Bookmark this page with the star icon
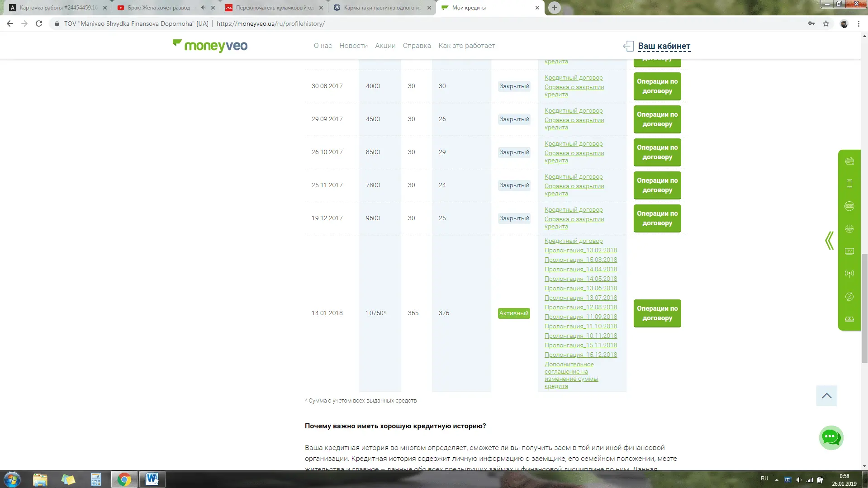Viewport: 868px width, 488px height. [x=826, y=24]
